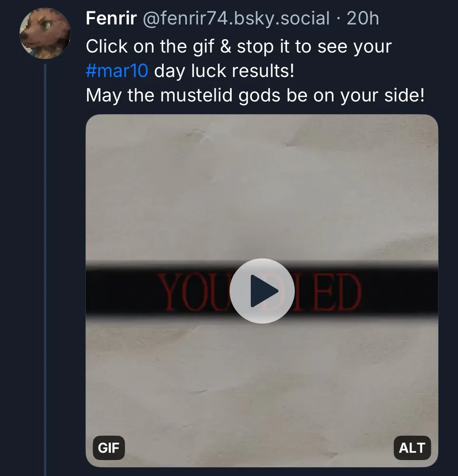This screenshot has height=476, width=458.
Task: Click the 'Click on the gif' sentence
Action: (x=148, y=47)
